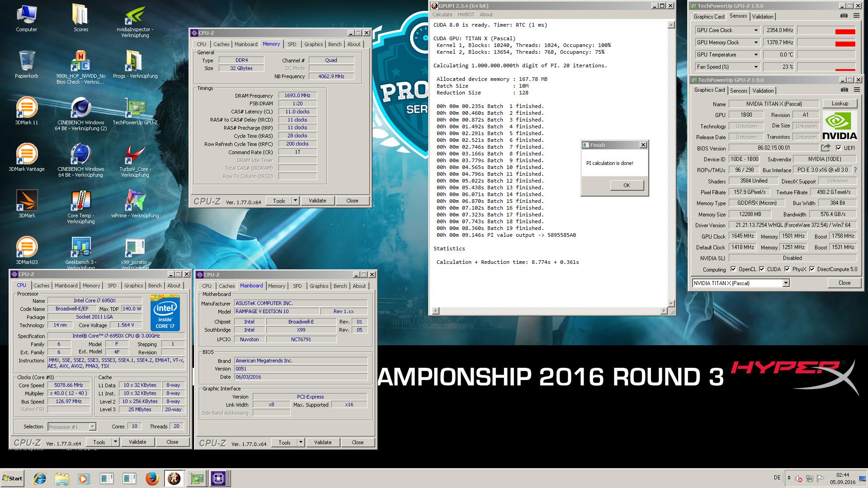
Task: Open Internet Explorer from the taskbar
Action: (40, 479)
